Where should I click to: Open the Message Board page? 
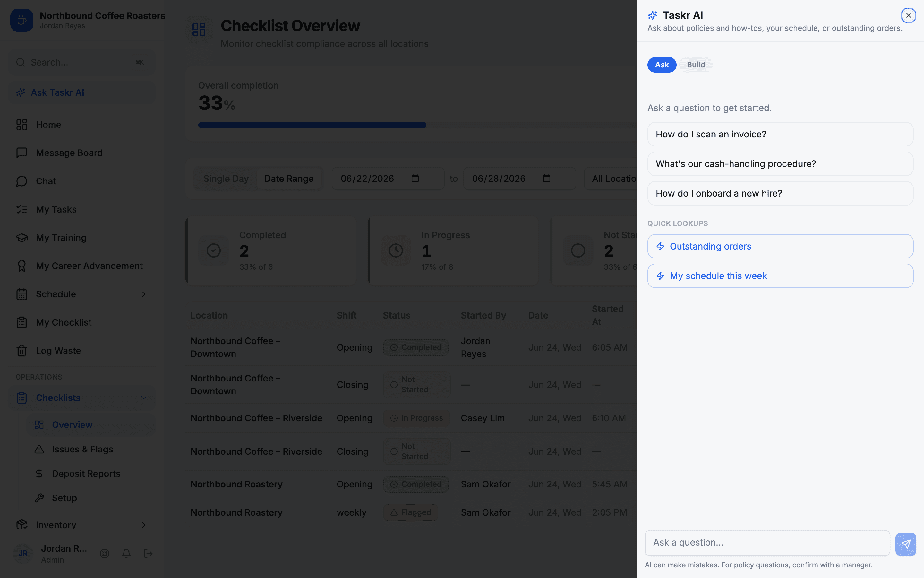82,153
